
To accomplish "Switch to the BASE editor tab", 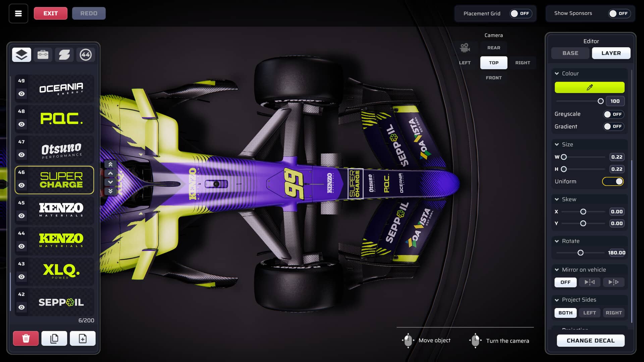I will [570, 53].
